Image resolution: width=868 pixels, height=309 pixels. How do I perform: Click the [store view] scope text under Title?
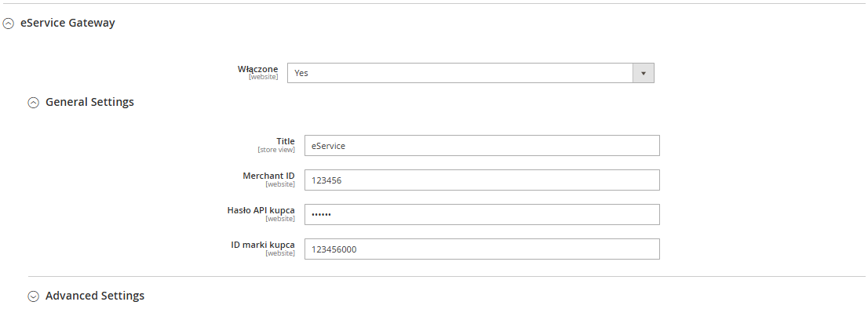(x=276, y=150)
